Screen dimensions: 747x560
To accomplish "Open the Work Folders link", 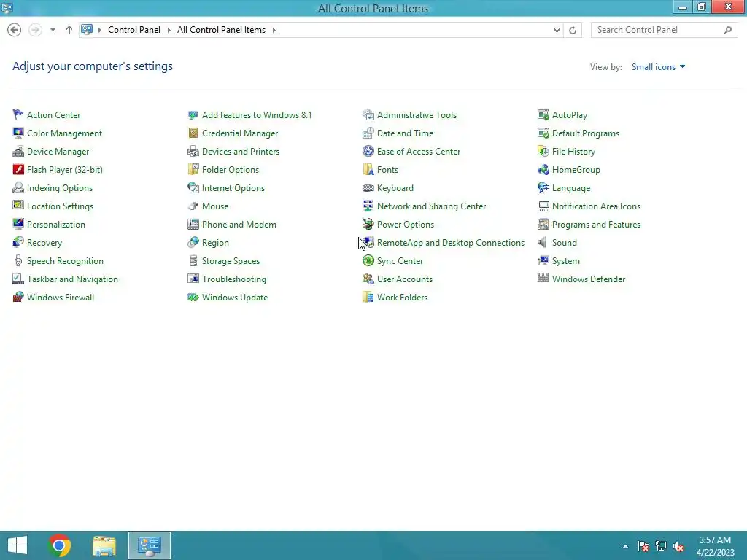I will point(402,297).
